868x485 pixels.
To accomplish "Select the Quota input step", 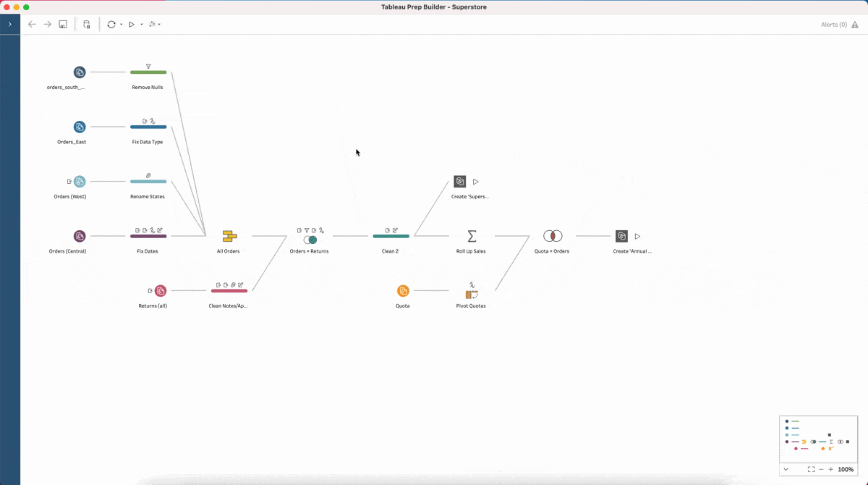I will 403,291.
